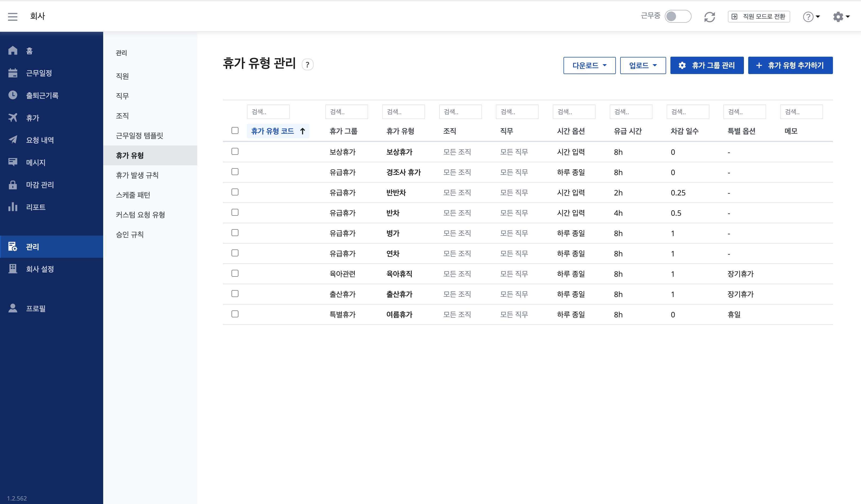Open the settings gear dropdown menu
The height and width of the screenshot is (504, 861).
click(840, 16)
